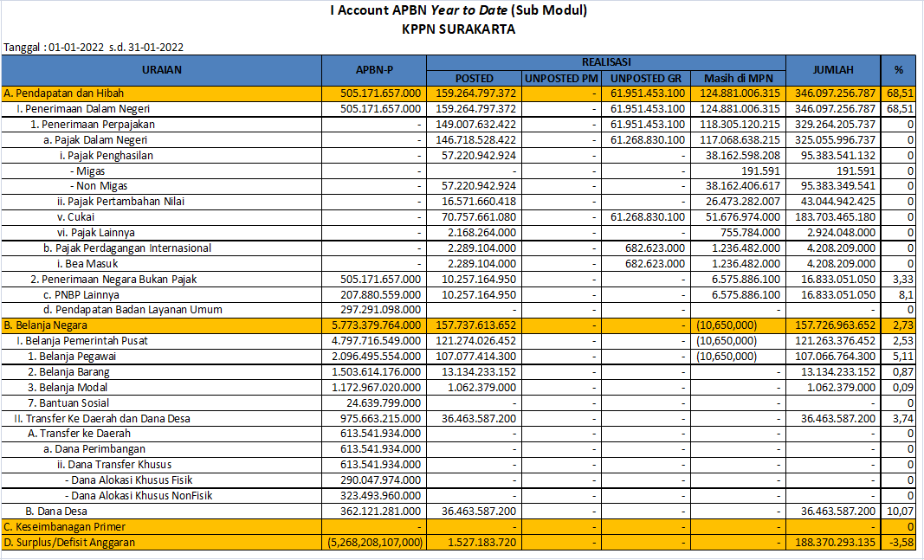Click 2. Penerimaan Negara Bukan Pajak label
The width and height of the screenshot is (924, 560).
pos(113,279)
